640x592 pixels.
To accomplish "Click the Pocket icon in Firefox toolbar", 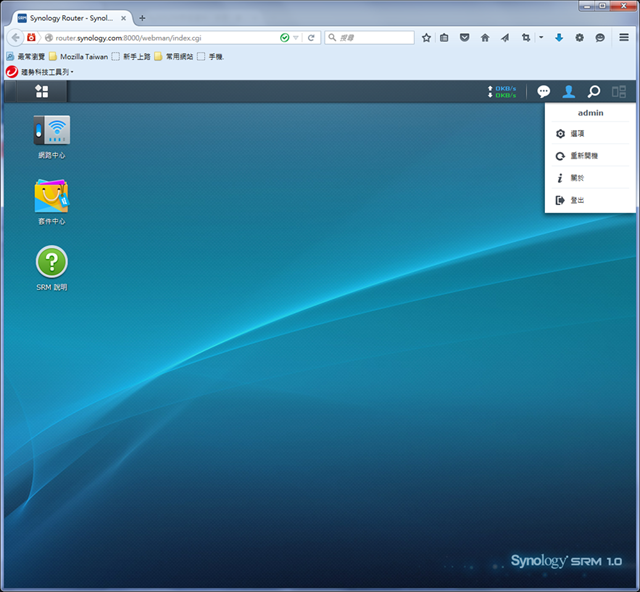I will pyautogui.click(x=464, y=38).
